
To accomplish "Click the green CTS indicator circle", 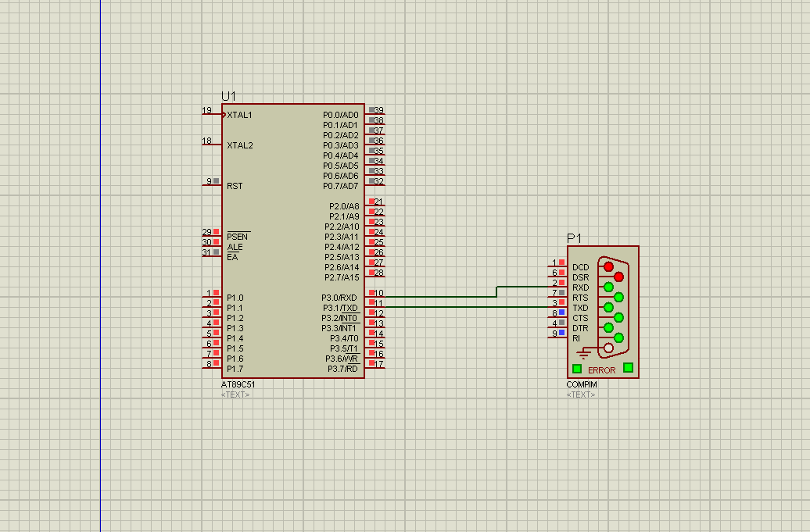I will point(618,317).
